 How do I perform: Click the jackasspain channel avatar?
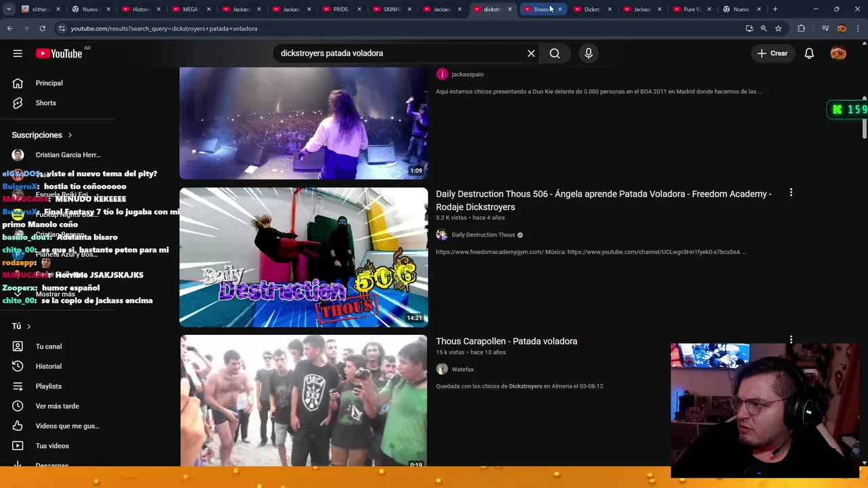[x=442, y=74]
